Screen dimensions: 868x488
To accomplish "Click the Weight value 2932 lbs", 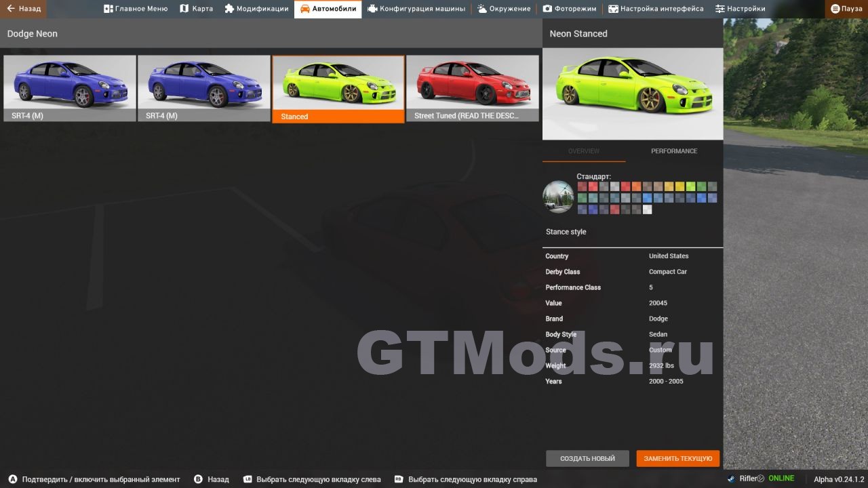I will 661,365.
